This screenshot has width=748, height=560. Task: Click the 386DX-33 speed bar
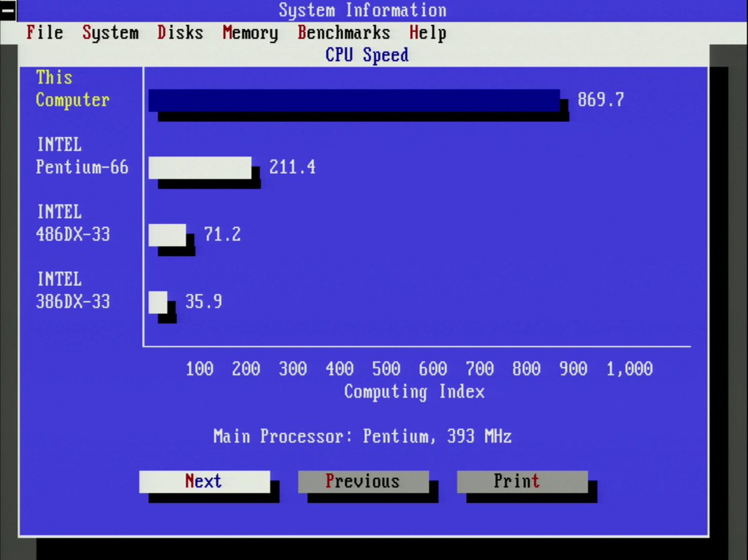[158, 302]
